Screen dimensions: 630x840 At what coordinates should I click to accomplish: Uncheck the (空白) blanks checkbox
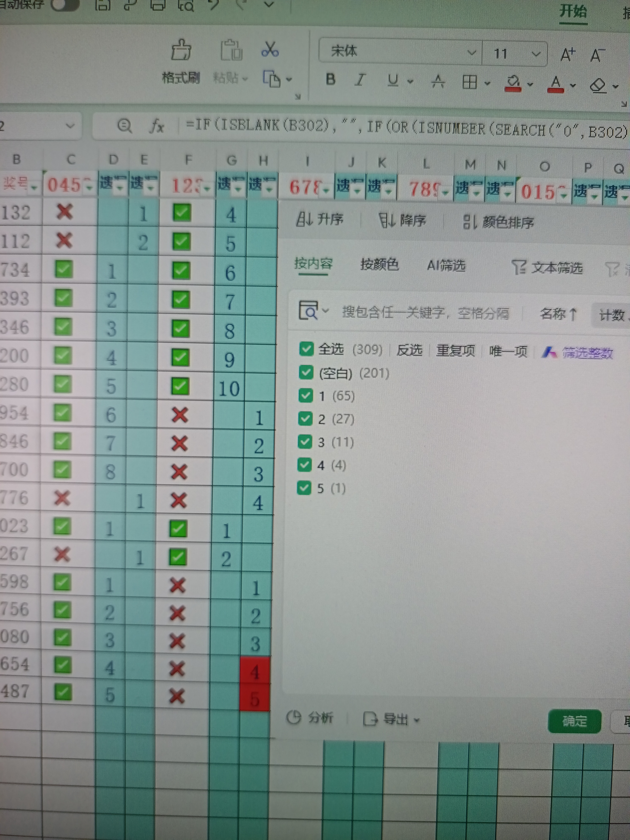(x=306, y=373)
